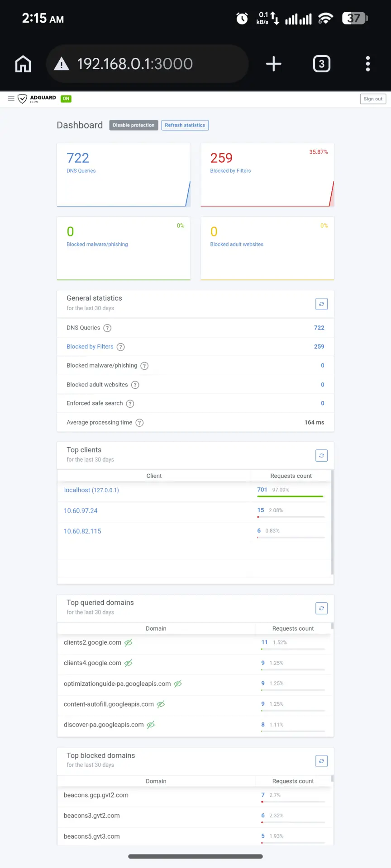This screenshot has height=868, width=391.
Task: Refresh the Top blocked domains card
Action: pos(321,761)
